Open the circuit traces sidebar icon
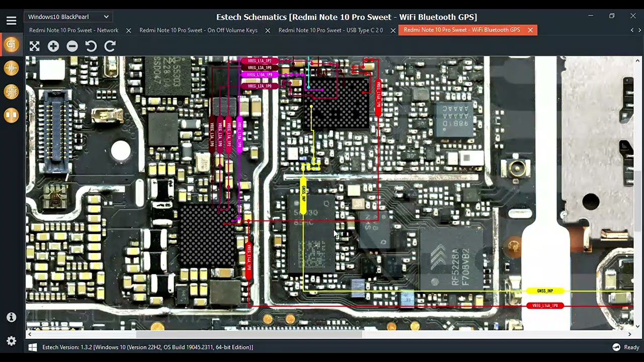This screenshot has height=362, width=644. [11, 92]
